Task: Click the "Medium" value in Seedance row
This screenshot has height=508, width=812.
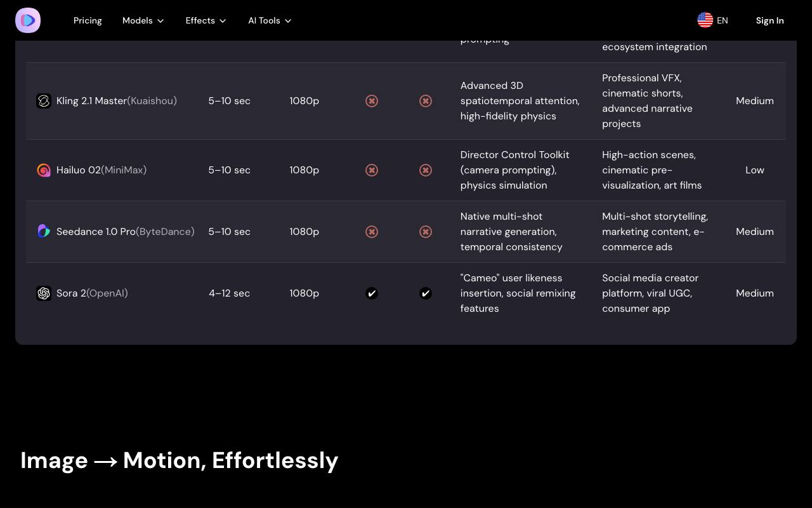Action: pos(755,232)
